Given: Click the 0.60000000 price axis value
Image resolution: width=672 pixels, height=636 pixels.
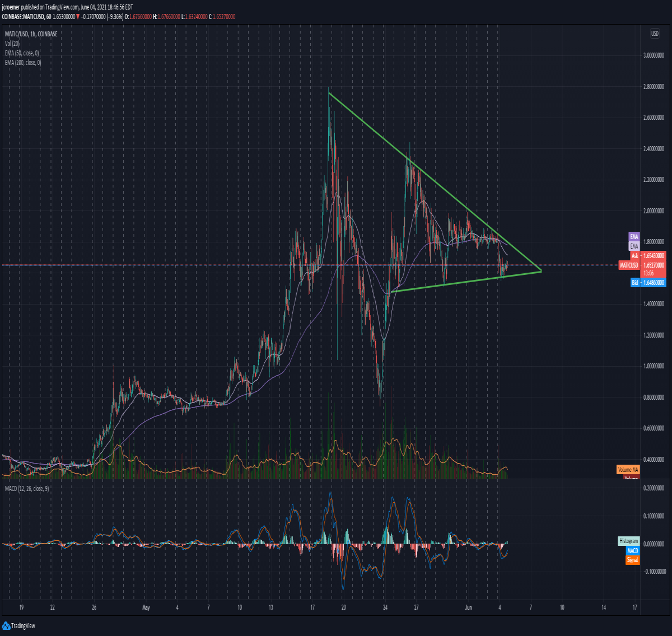Looking at the screenshot, I should click(x=654, y=428).
